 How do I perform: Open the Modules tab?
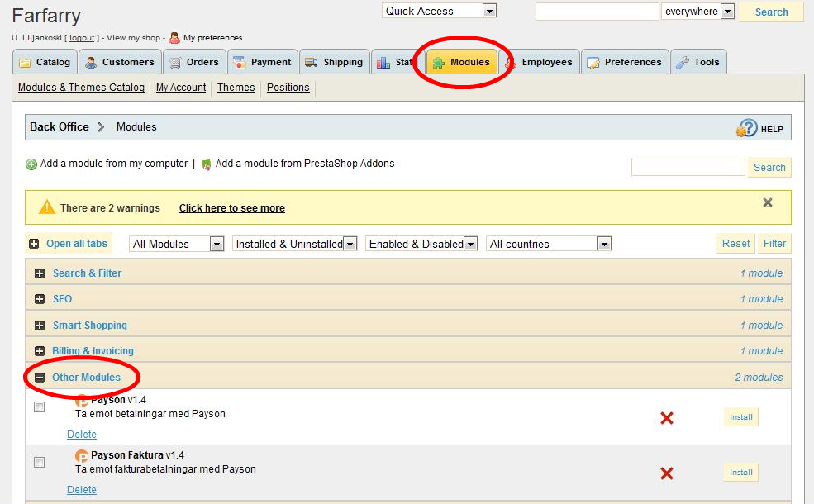[x=461, y=62]
